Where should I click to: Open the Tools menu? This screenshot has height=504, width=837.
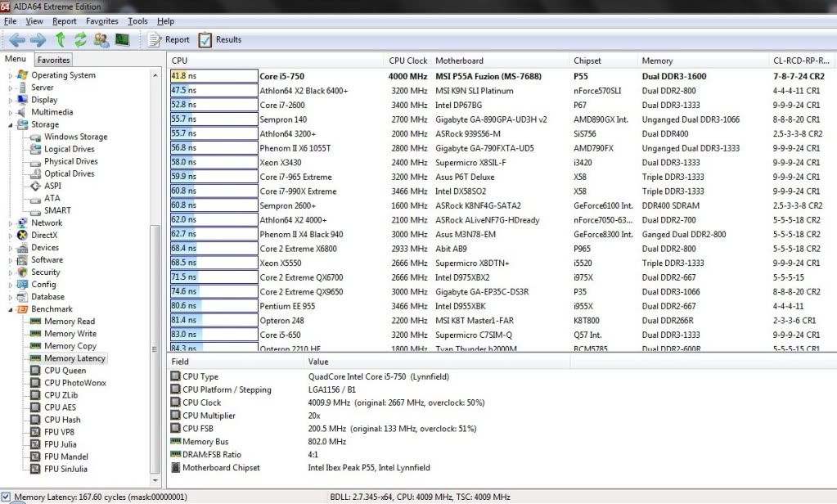[x=137, y=21]
